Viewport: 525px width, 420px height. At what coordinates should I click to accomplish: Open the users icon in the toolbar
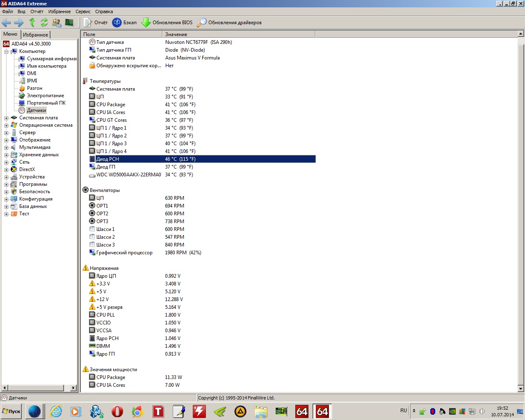click(x=57, y=23)
